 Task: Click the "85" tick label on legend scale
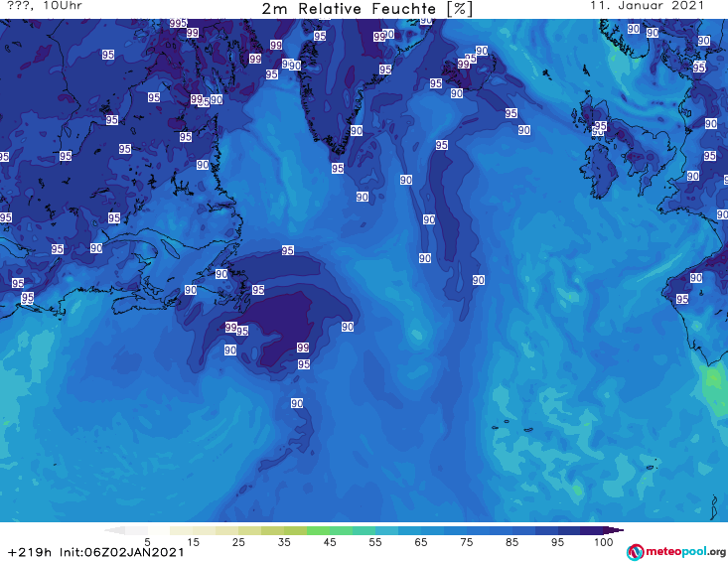click(511, 541)
